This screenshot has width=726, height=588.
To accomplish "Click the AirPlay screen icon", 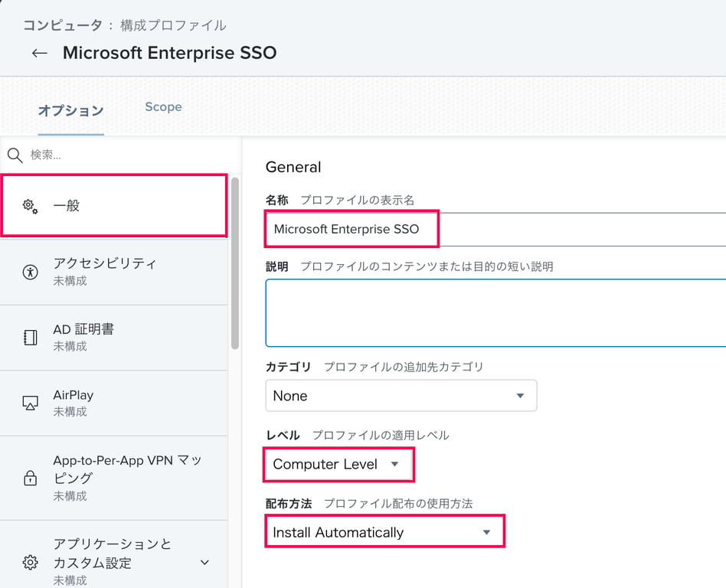I will tap(30, 403).
